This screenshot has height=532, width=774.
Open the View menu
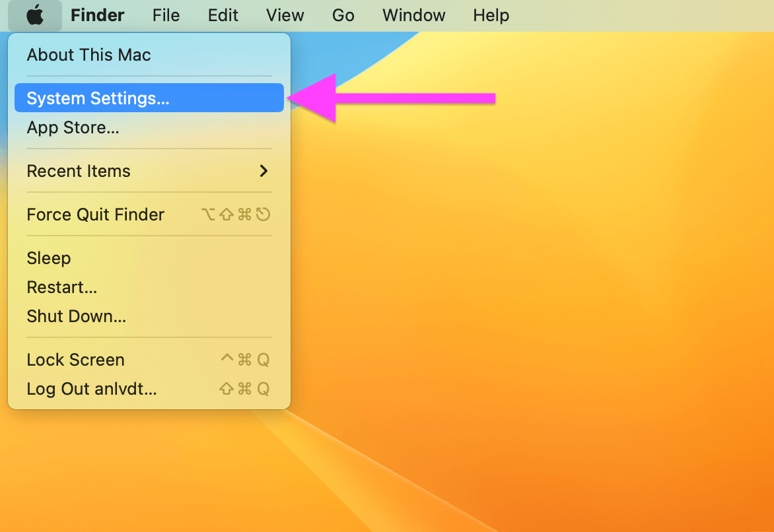tap(284, 15)
